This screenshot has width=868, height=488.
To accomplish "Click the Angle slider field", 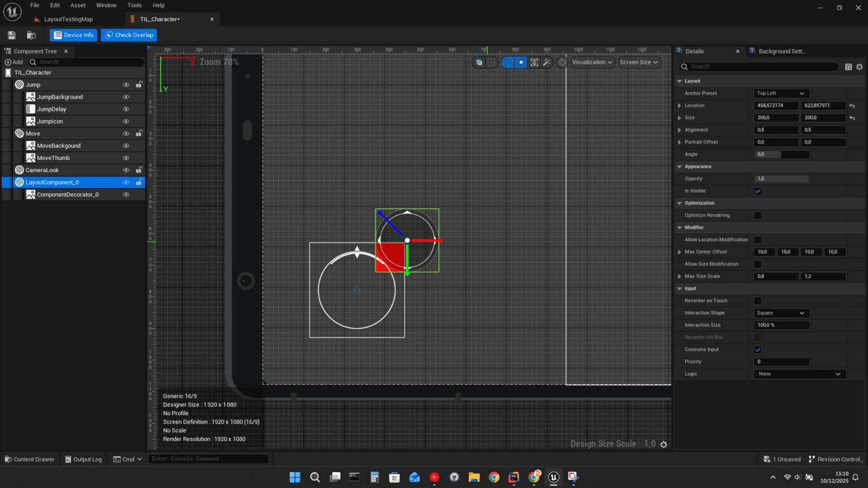I will pos(782,154).
